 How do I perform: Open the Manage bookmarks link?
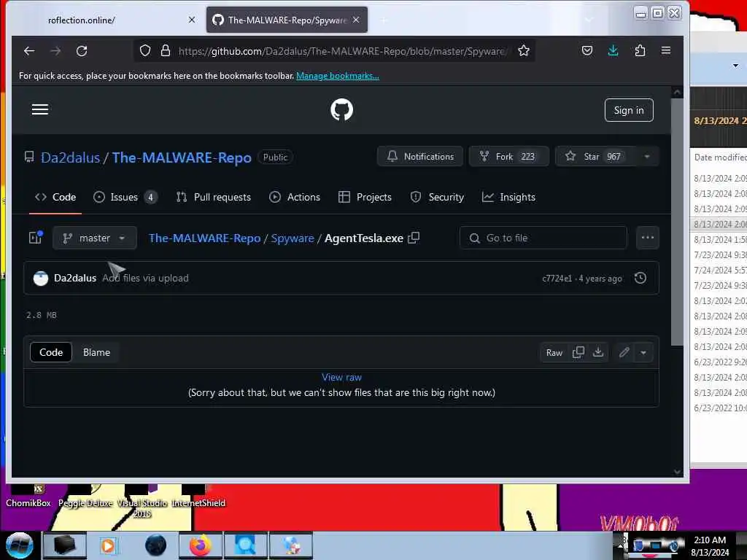click(338, 76)
